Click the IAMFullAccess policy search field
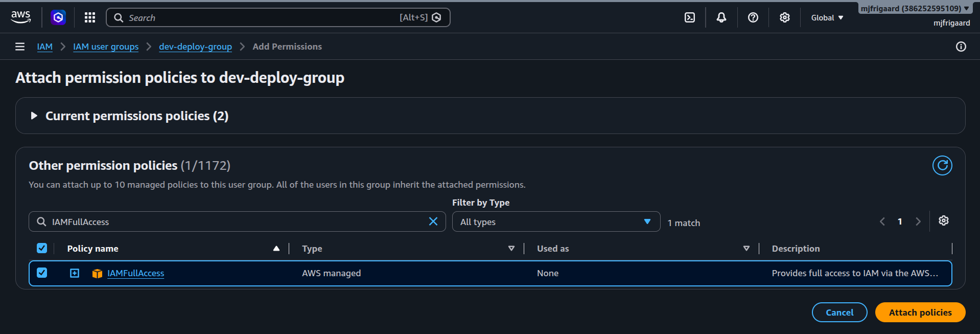This screenshot has width=980, height=334. click(237, 221)
